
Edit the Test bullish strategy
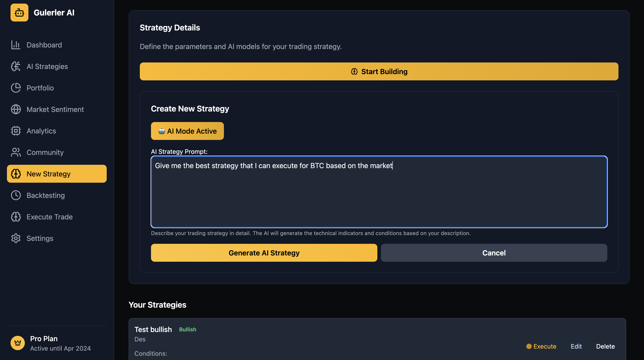coord(576,347)
